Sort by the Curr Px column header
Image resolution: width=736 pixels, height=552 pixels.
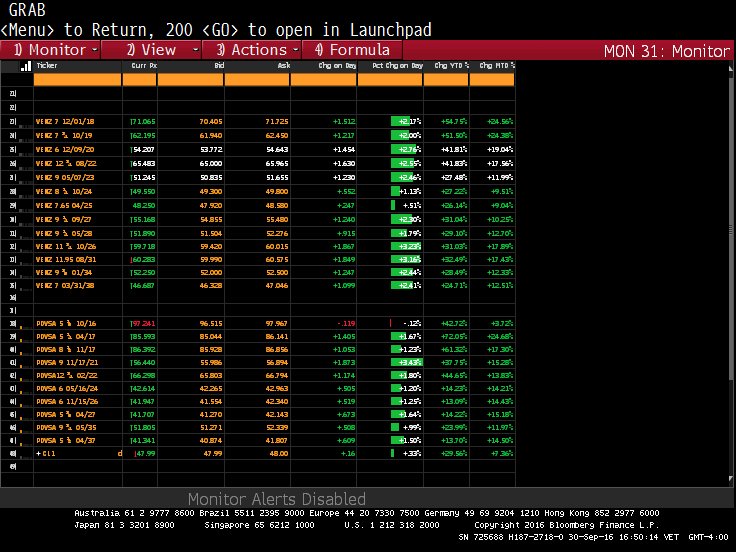(x=144, y=66)
